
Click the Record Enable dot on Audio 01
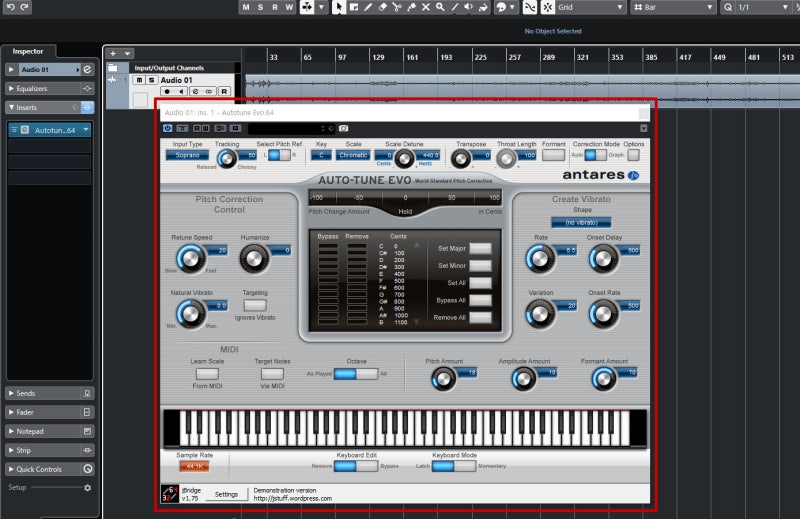(x=167, y=91)
